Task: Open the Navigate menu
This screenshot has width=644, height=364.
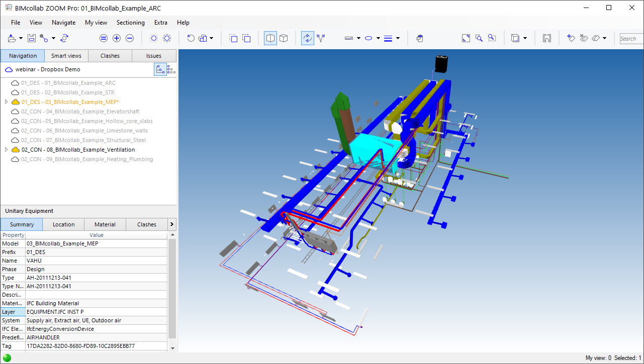Action: pyautogui.click(x=63, y=23)
